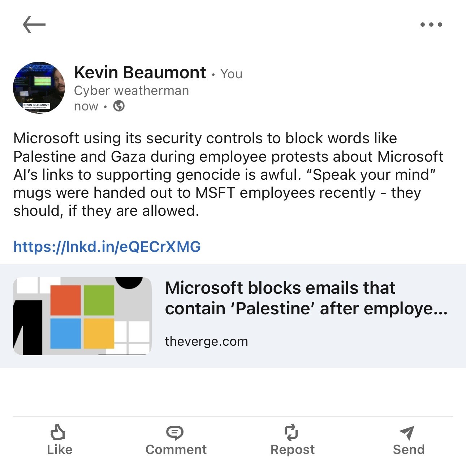Viewport: 466px width, 476px height.
Task: Tap the theverge.com source label
Action: pos(206,341)
